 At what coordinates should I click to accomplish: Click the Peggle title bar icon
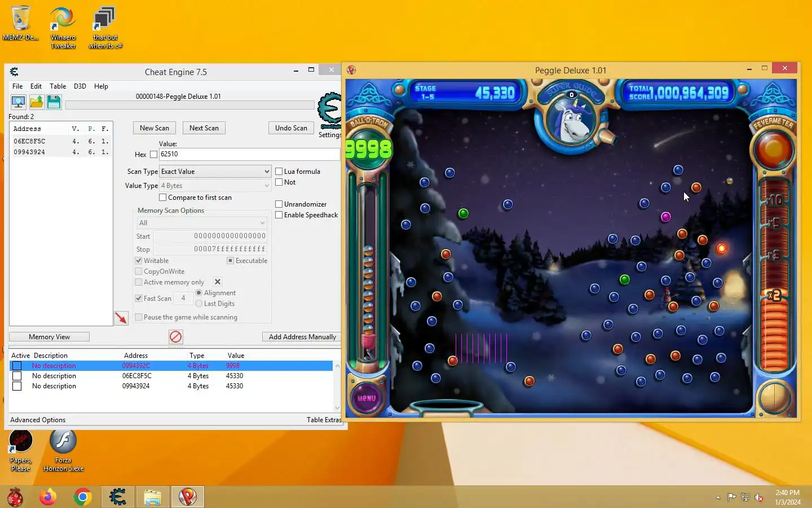tap(351, 70)
